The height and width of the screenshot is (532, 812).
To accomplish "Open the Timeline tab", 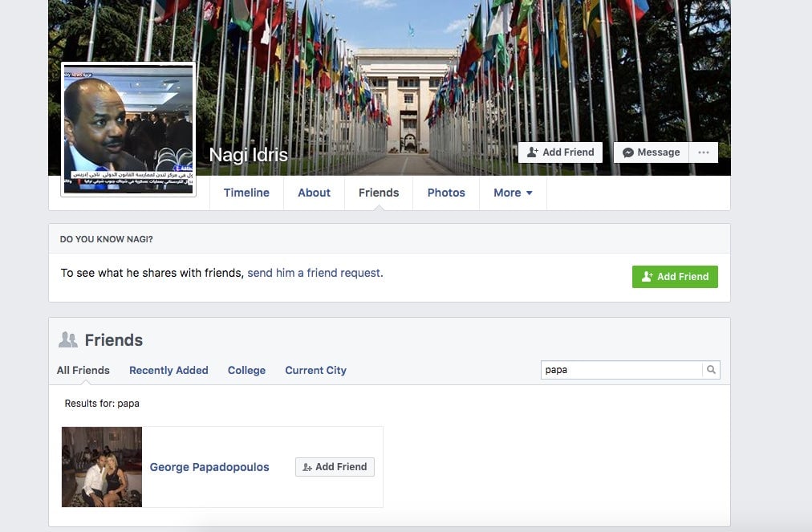I will tap(246, 193).
